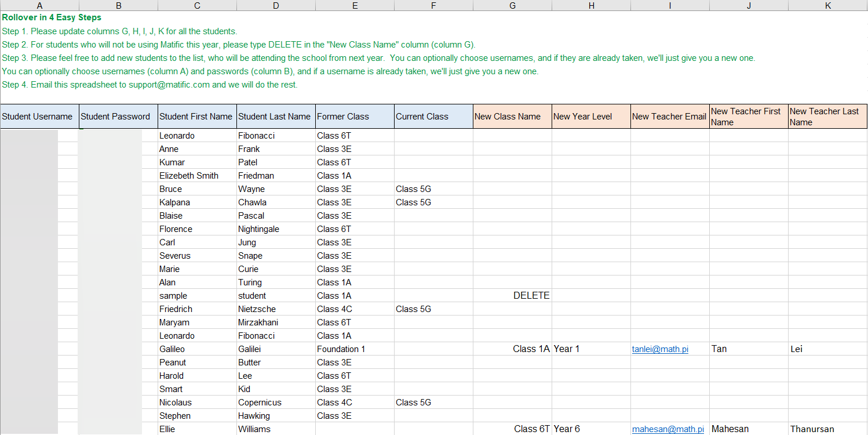868x435 pixels.
Task: Select column K header
Action: pos(827,5)
